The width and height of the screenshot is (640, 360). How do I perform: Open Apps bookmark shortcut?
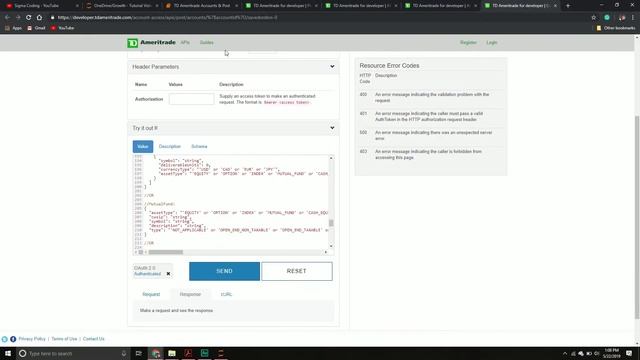pos(13,28)
